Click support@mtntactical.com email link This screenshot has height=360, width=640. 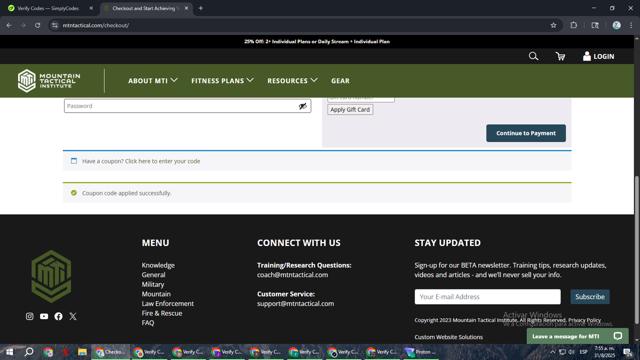click(296, 304)
